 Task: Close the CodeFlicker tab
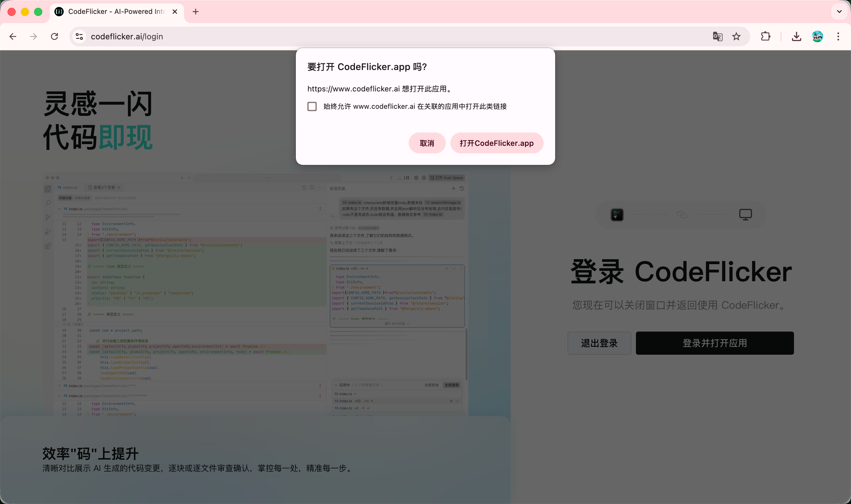(x=175, y=12)
